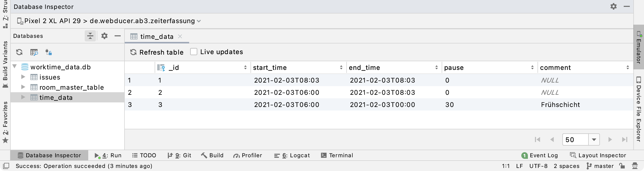The width and height of the screenshot is (644, 171).
Task: Open the Pixel 2 XL process dropdown
Action: [199, 21]
